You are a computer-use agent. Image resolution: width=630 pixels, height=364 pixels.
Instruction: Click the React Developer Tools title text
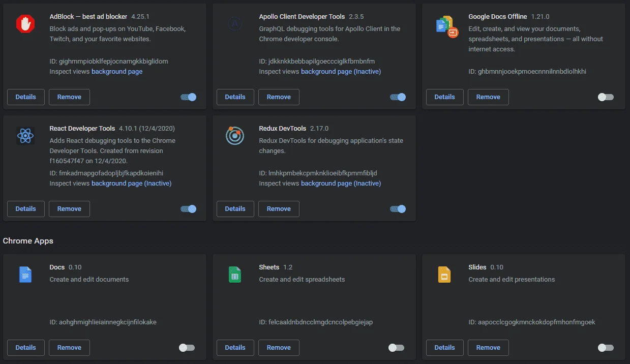click(x=82, y=129)
